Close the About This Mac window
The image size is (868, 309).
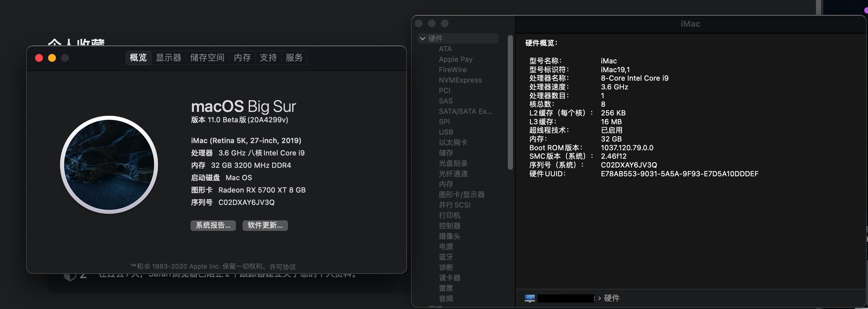click(39, 58)
